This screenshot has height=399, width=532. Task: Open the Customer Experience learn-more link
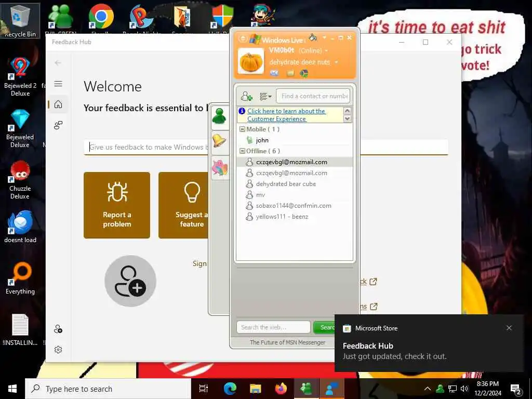(286, 115)
